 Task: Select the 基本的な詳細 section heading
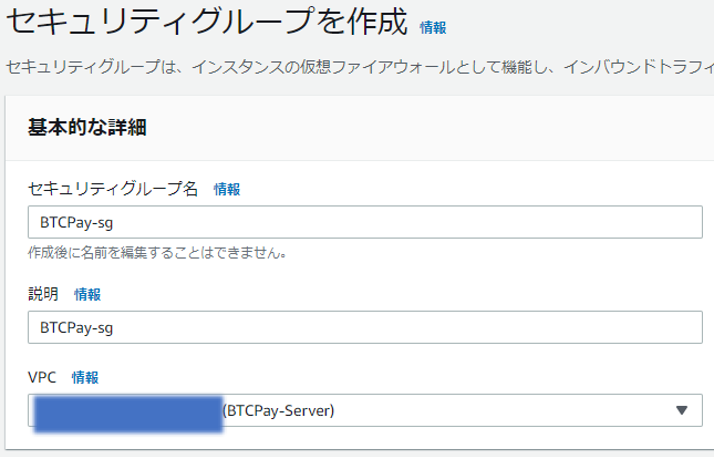click(x=87, y=127)
